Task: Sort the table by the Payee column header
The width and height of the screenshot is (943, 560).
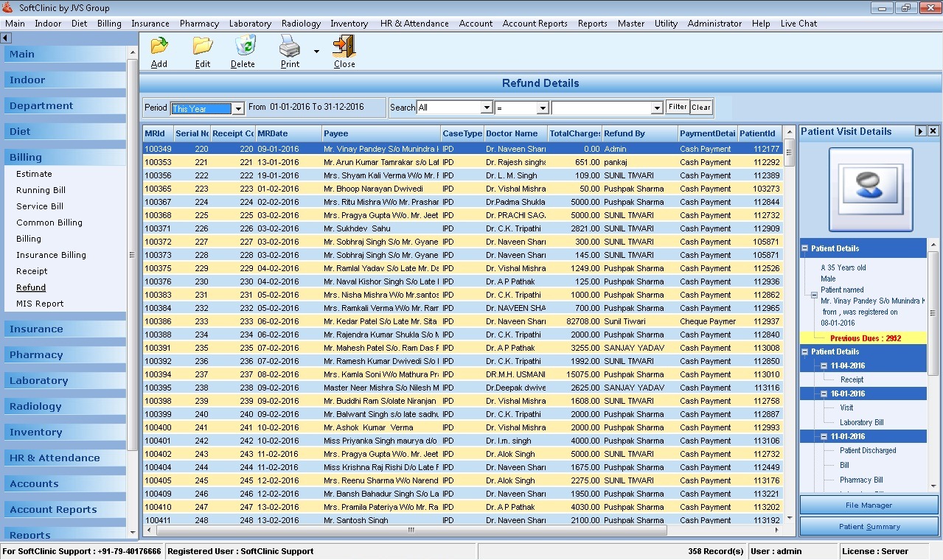Action: pos(380,133)
